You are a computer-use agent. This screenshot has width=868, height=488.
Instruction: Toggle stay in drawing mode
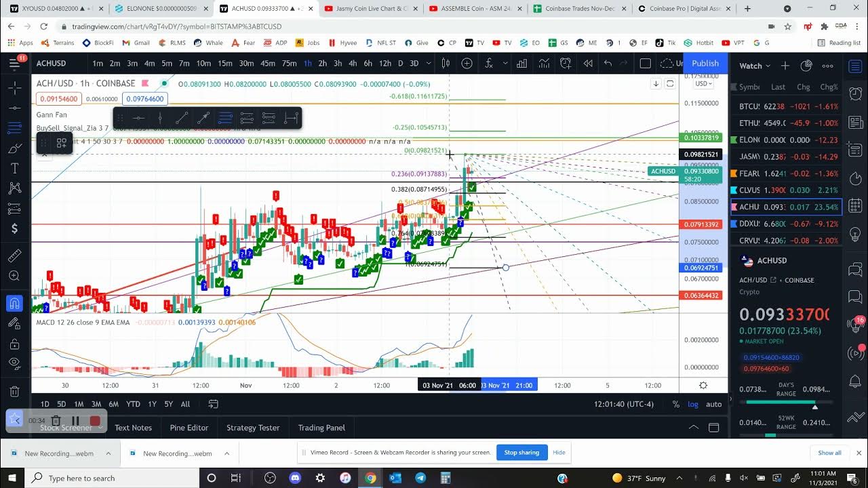tap(15, 323)
